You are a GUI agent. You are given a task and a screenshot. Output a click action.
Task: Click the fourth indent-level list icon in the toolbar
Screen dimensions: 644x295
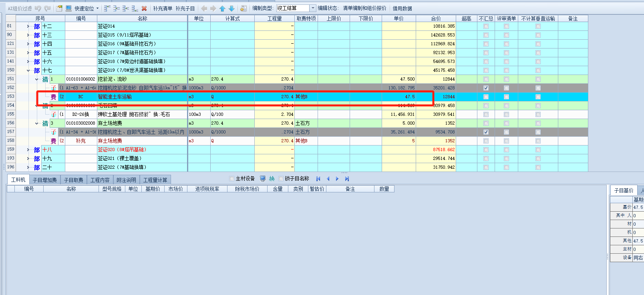point(135,8)
